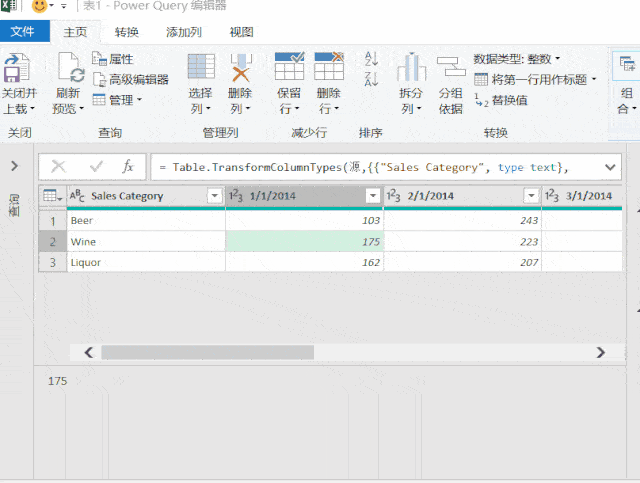Open the 高级编辑器 (Advanced Editor)
Screen dimensions: 640x483
(131, 79)
